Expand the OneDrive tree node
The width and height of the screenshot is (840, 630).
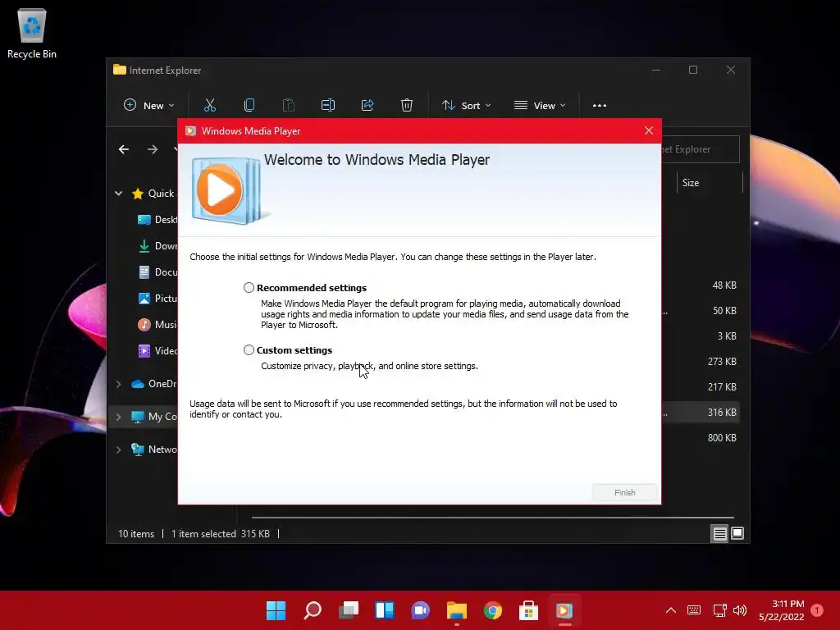point(118,384)
